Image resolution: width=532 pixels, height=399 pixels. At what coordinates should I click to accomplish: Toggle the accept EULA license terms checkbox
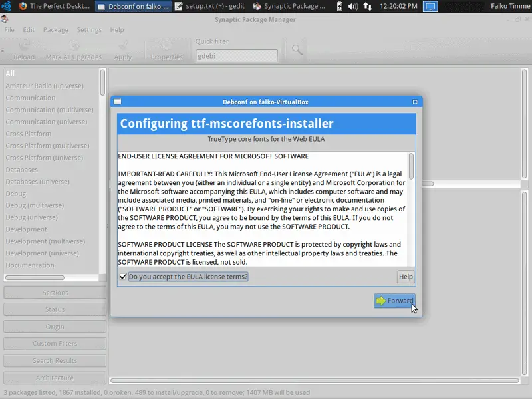point(123,277)
